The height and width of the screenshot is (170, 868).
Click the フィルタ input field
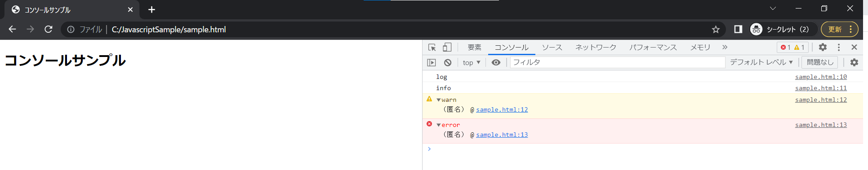pyautogui.click(x=618, y=62)
